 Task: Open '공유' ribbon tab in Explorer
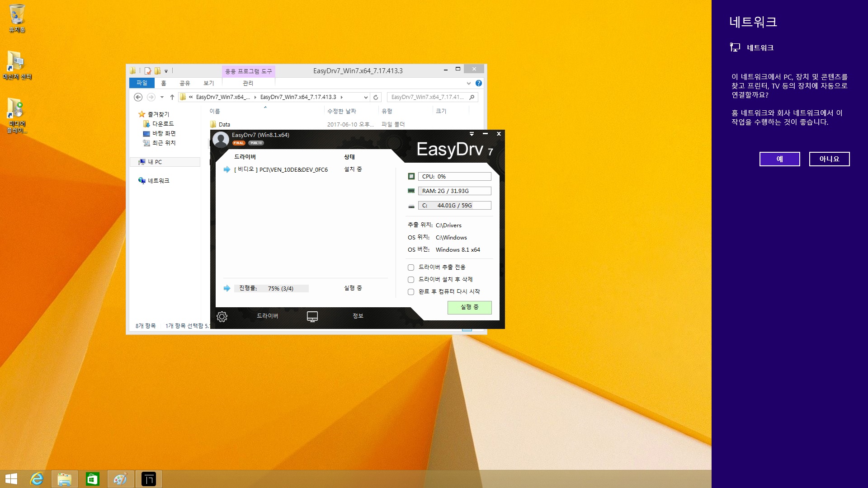coord(185,83)
